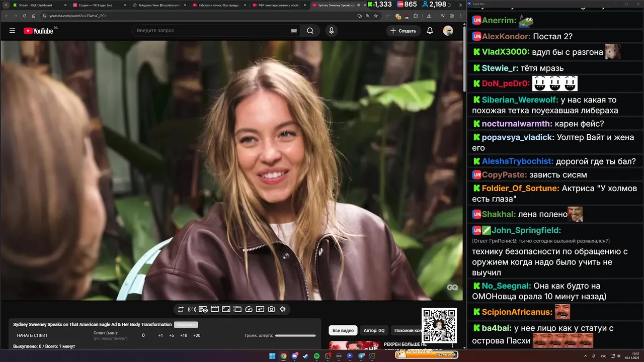Click the recommended video thumbnail РЕКРЕН БОЛЬШЕ НЕ
This screenshot has height=362, width=644.
pyautogui.click(x=354, y=345)
